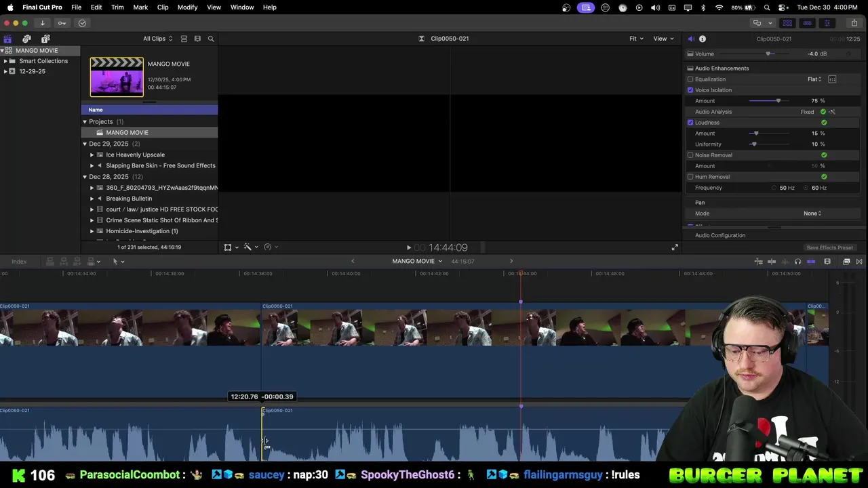Toggle audio skimming headphone icon
Image resolution: width=868 pixels, height=488 pixels.
point(797,262)
